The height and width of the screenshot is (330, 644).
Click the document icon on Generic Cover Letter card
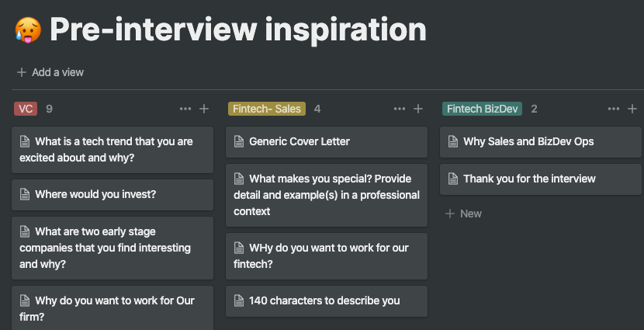pyautogui.click(x=239, y=142)
